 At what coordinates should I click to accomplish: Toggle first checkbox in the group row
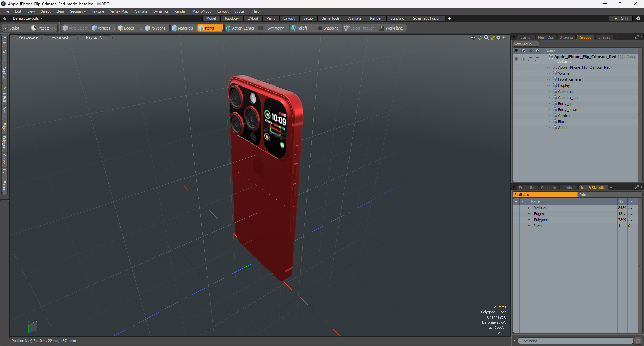pos(530,59)
